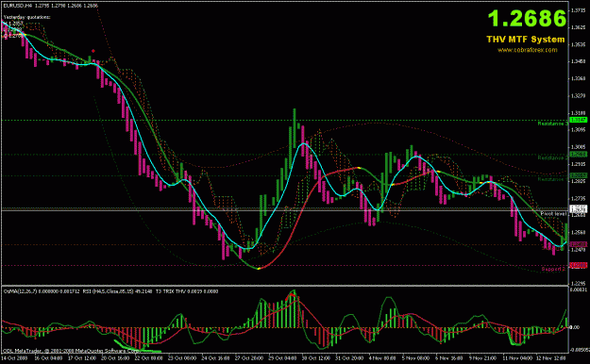Click the 4 Nov time axis label
Screen dimensions: 590x364
[x=382, y=358]
